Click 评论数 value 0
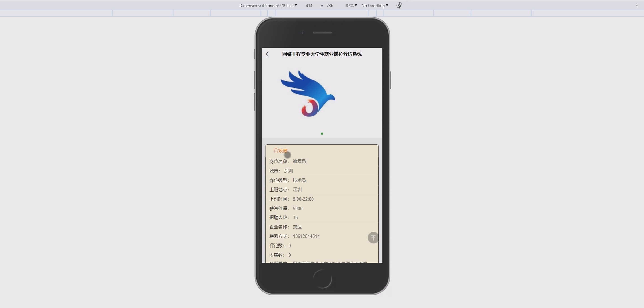 [x=289, y=246]
